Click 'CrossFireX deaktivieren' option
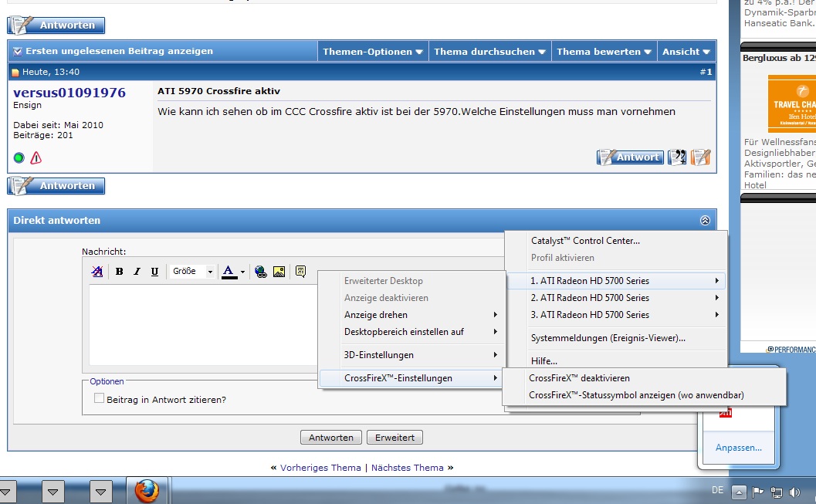This screenshot has width=816, height=504. pos(579,378)
